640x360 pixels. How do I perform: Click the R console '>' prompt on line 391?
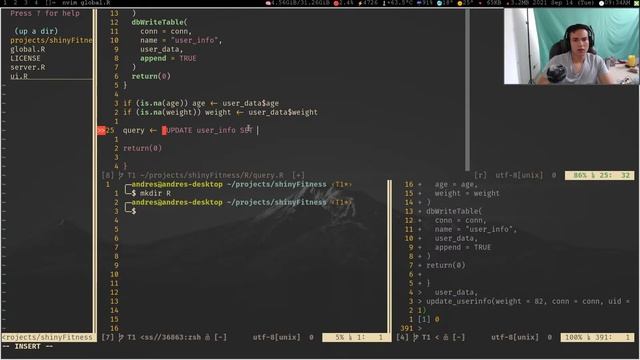tap(419, 329)
